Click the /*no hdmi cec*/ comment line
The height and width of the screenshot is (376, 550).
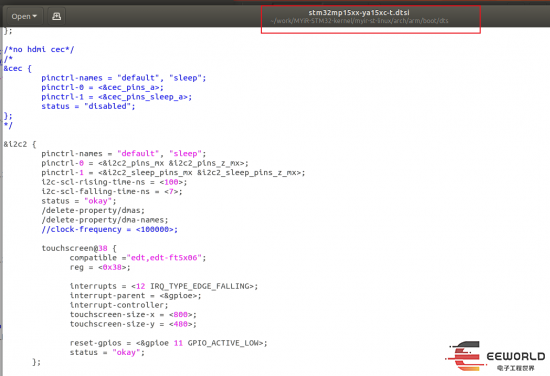[39, 49]
